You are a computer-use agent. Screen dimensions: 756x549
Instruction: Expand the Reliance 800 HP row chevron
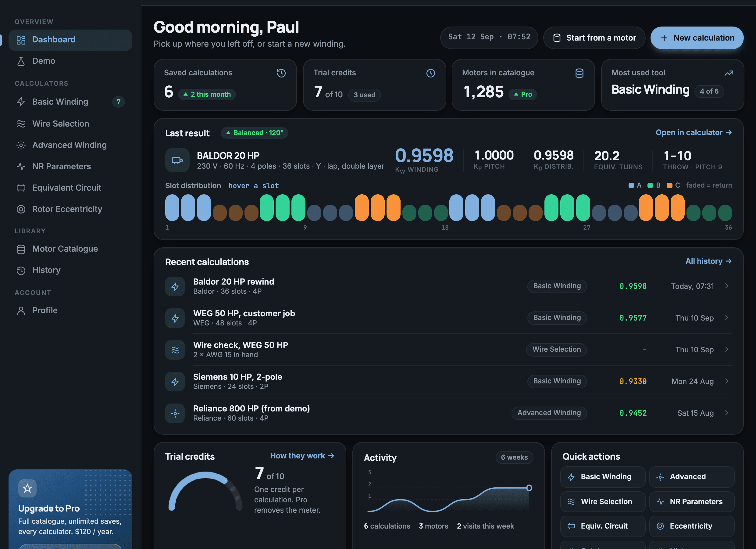click(x=727, y=413)
